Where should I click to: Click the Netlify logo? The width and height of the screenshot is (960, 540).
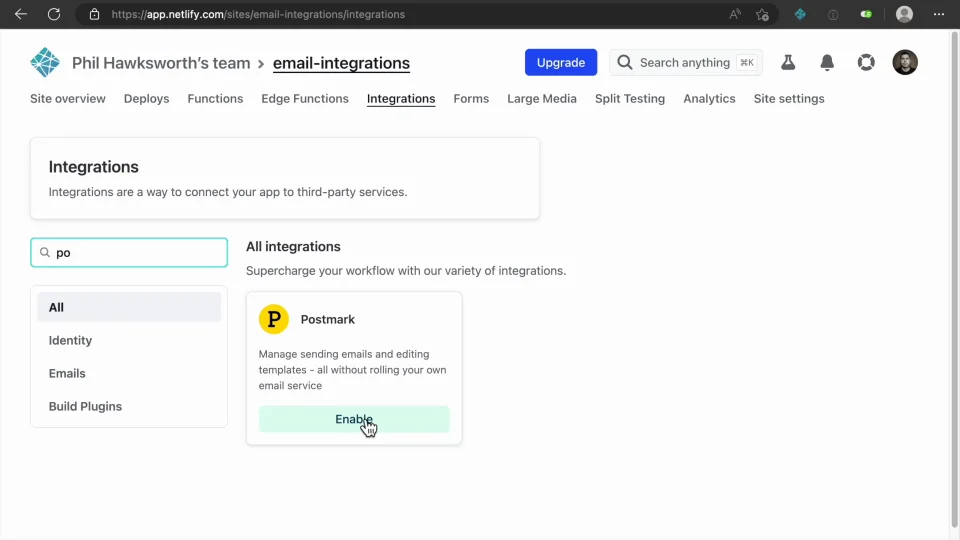45,62
